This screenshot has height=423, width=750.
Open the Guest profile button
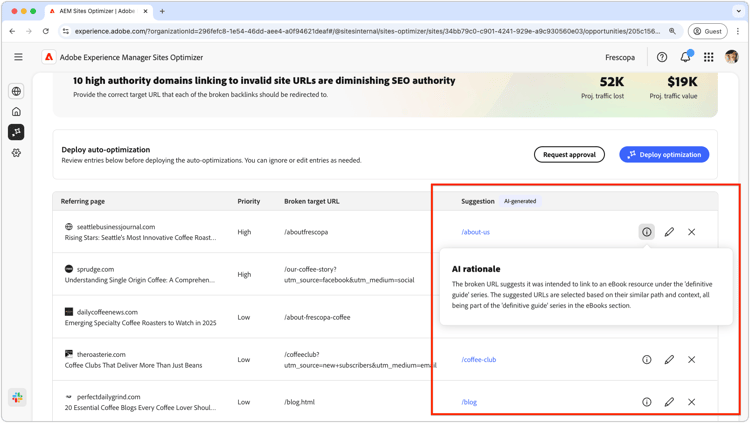(x=707, y=31)
